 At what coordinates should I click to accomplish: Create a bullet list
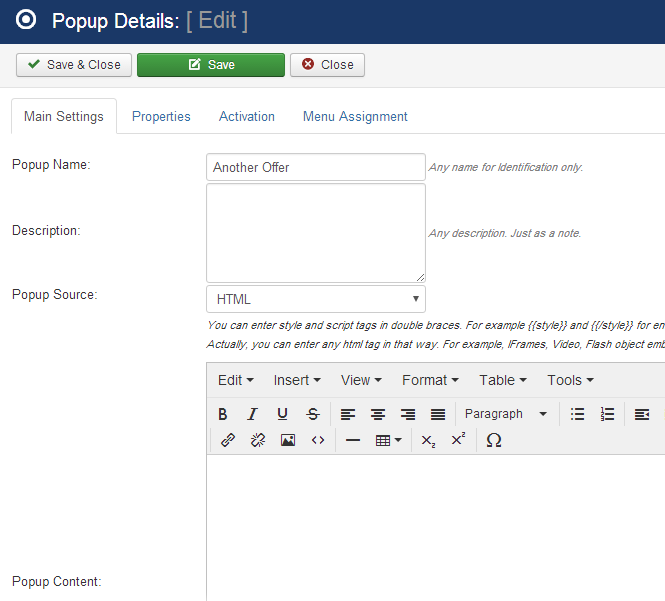point(577,414)
